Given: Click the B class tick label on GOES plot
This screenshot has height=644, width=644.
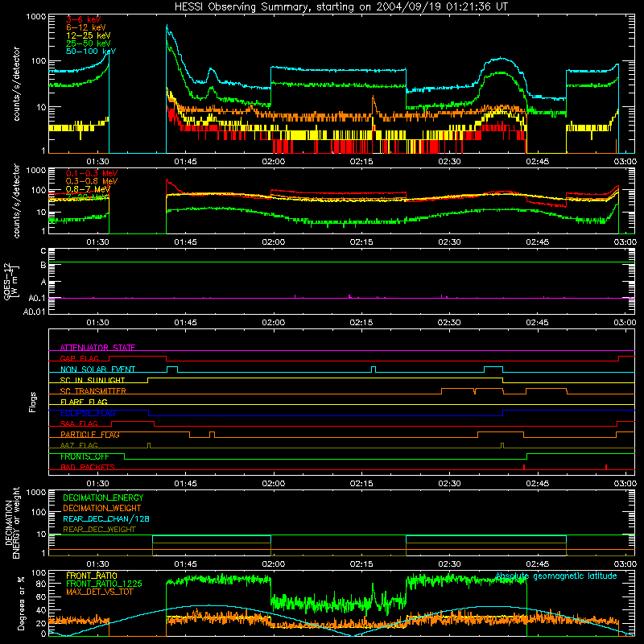Looking at the screenshot, I should [43, 266].
